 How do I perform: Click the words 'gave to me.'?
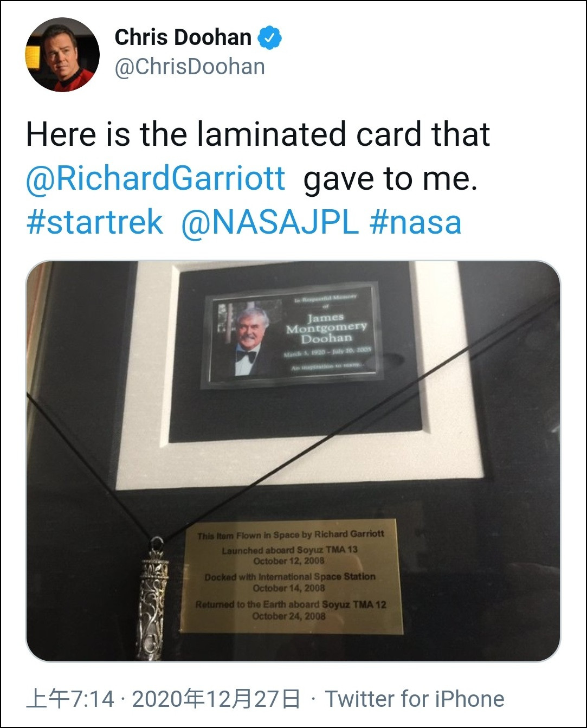click(x=390, y=179)
